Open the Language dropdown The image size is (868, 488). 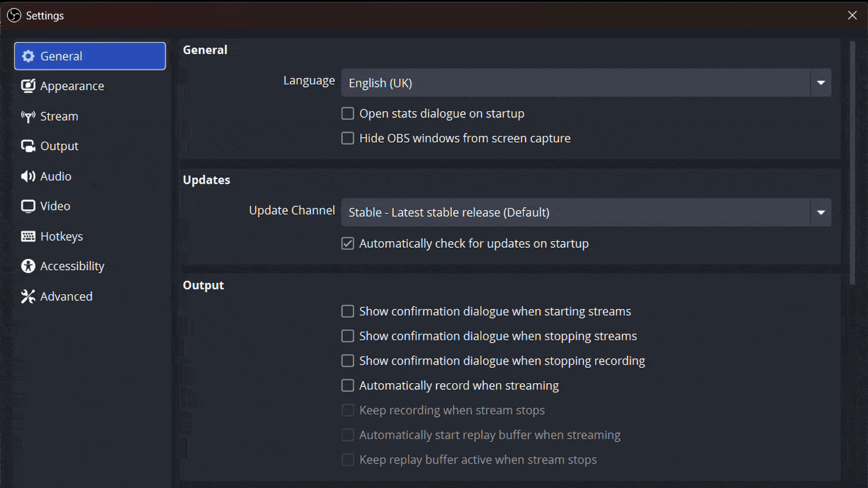point(586,83)
